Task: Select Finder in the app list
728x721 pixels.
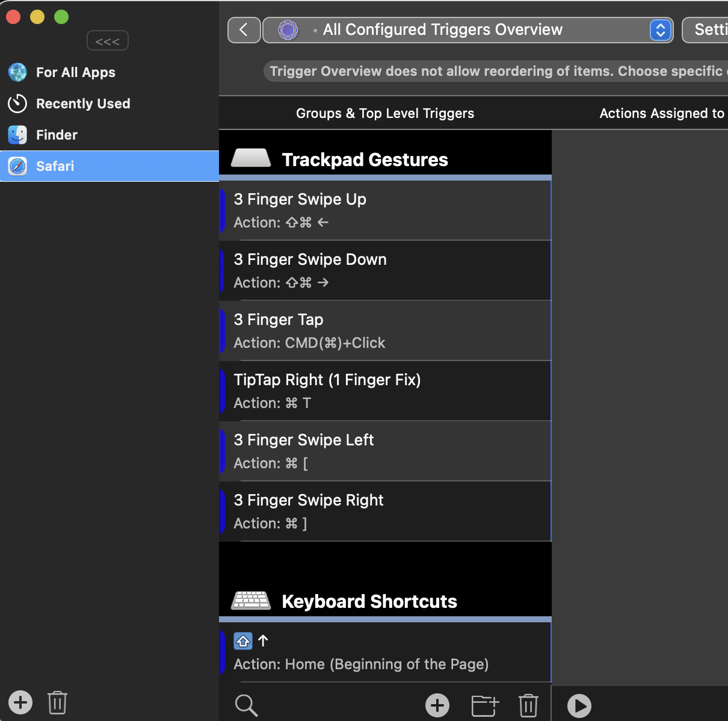Action: 57,135
